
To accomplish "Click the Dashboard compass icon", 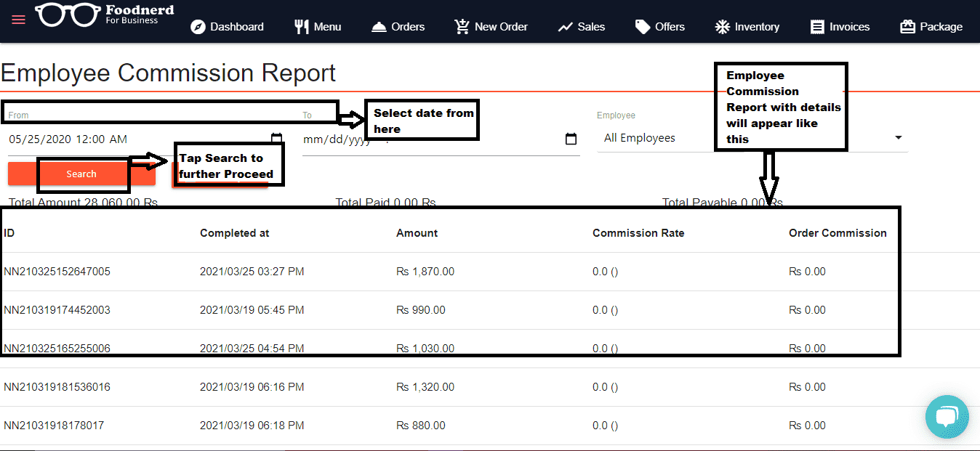I will (x=198, y=27).
